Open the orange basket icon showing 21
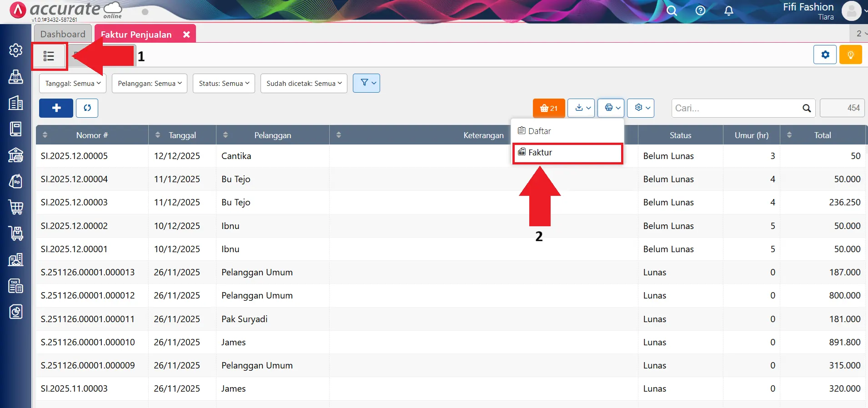 [548, 108]
